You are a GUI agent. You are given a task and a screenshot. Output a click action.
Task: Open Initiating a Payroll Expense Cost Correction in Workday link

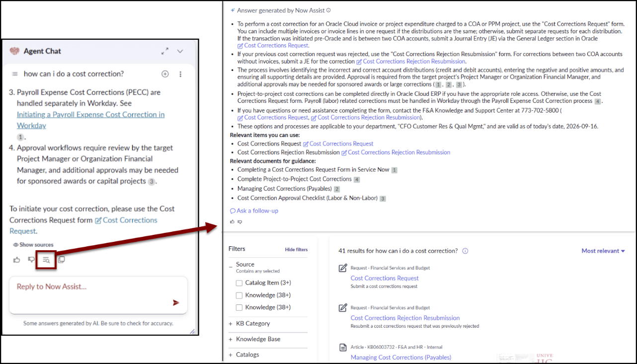point(91,120)
